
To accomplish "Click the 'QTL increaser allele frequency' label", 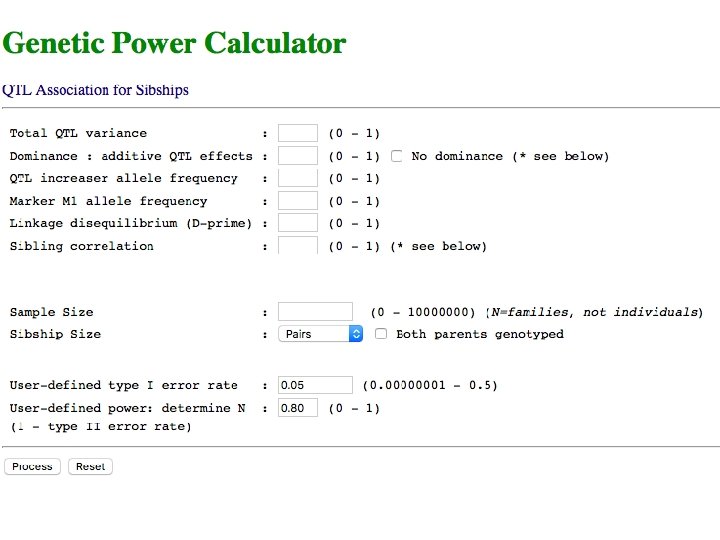I will 124,178.
